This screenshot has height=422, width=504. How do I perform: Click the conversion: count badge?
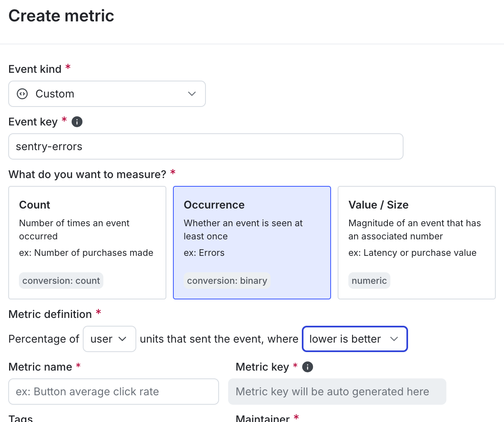pyautogui.click(x=61, y=281)
